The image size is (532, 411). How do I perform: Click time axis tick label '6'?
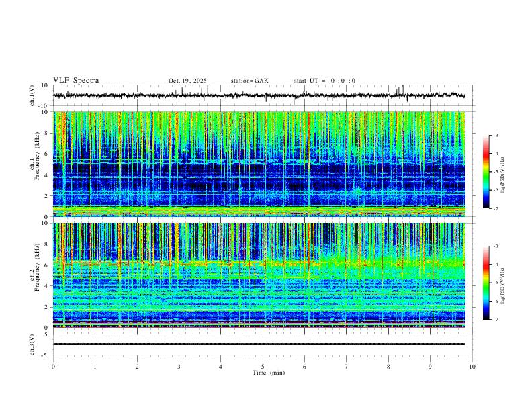pos(304,367)
